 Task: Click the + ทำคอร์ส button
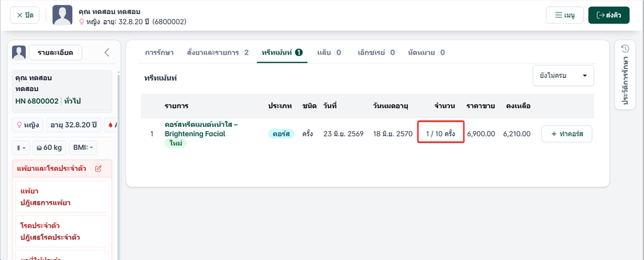566,134
